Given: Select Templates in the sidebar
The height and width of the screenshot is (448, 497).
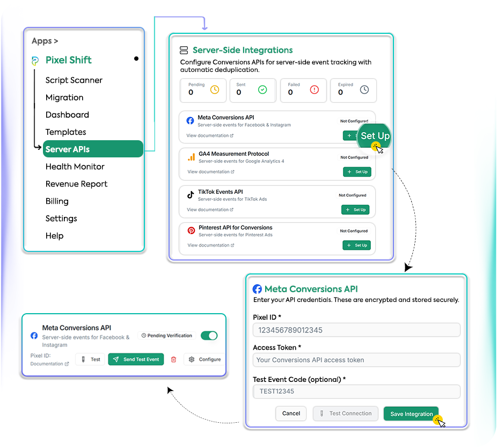Looking at the screenshot, I should 65,132.
